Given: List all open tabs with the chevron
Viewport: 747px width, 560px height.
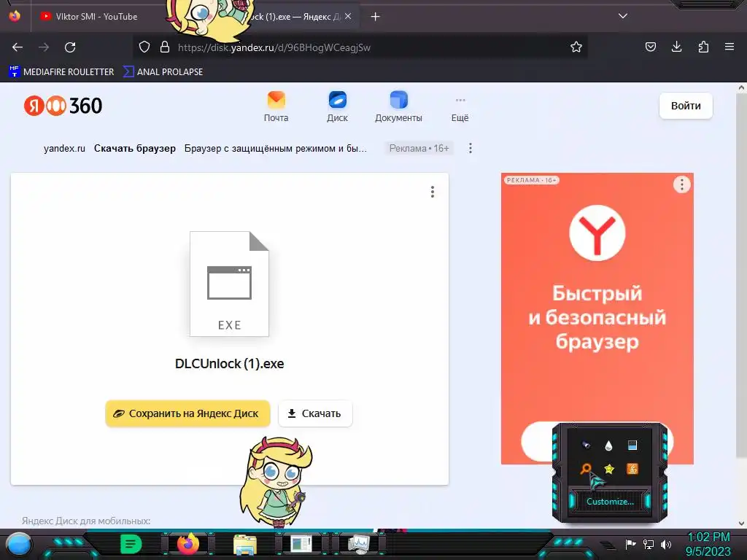Looking at the screenshot, I should pyautogui.click(x=623, y=16).
